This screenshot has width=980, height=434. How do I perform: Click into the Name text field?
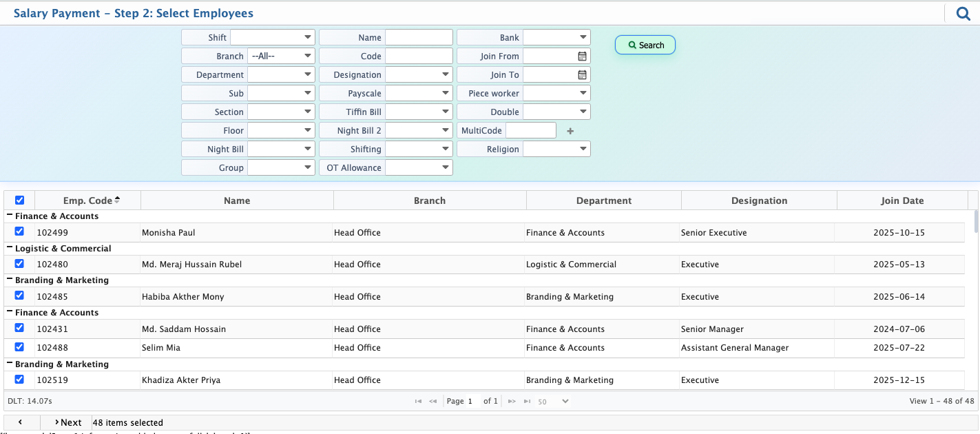tap(419, 37)
